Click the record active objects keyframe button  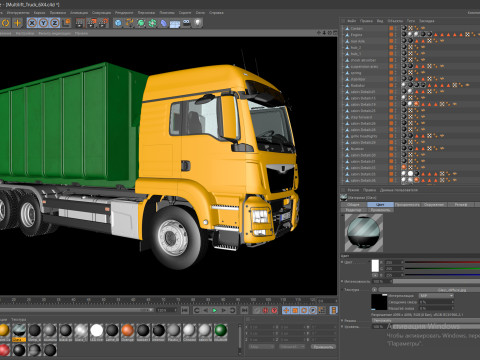[x=257, y=310]
